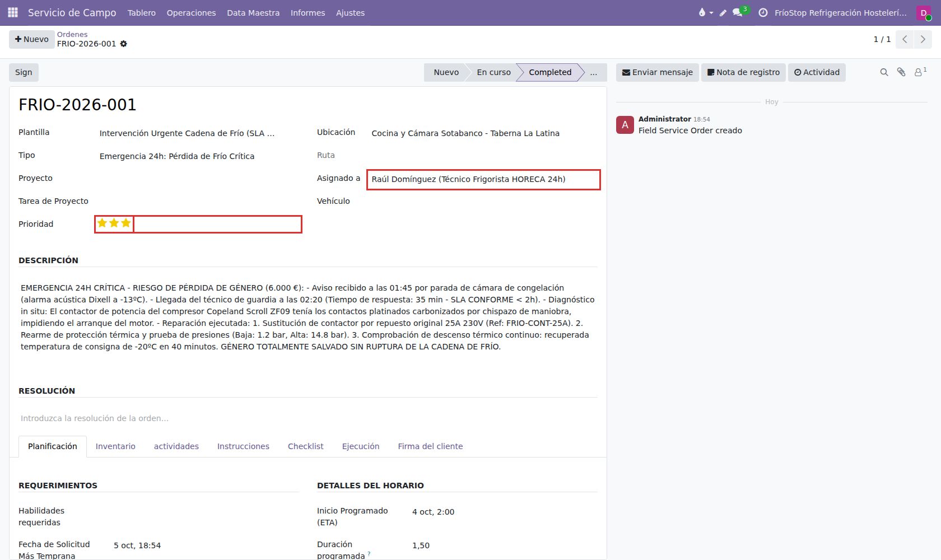The height and width of the screenshot is (560, 941).
Task: Click the paperclip attachments icon
Action: [901, 72]
